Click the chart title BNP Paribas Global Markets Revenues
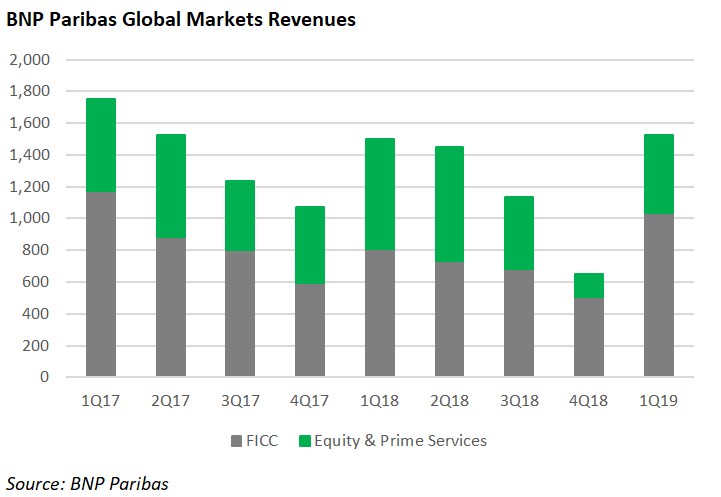This screenshot has width=721, height=497. tap(181, 20)
